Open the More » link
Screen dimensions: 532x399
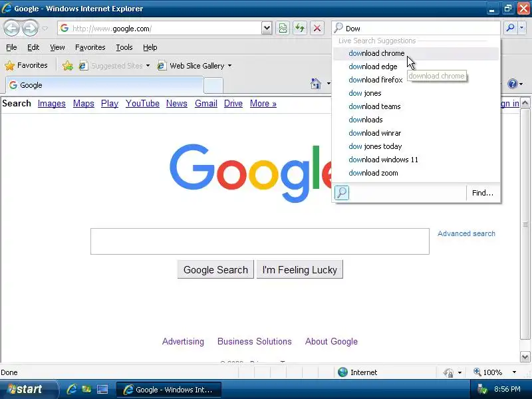(x=263, y=104)
